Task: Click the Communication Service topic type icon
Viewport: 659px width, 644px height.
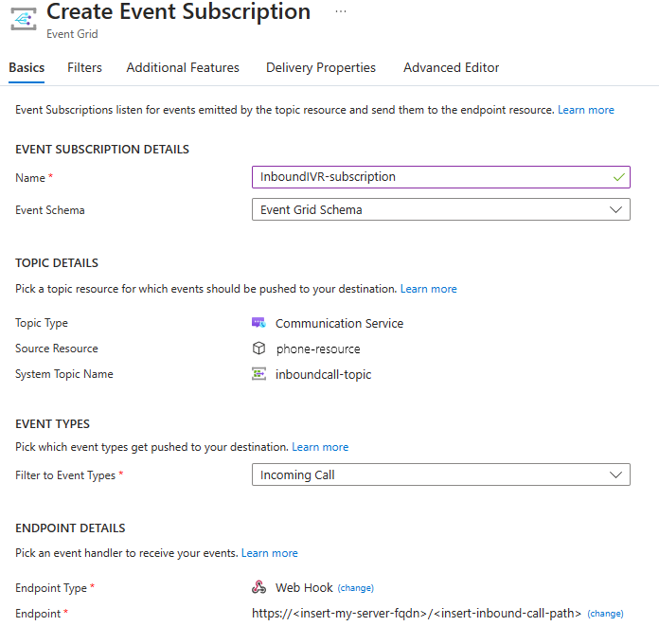Action: click(x=258, y=323)
